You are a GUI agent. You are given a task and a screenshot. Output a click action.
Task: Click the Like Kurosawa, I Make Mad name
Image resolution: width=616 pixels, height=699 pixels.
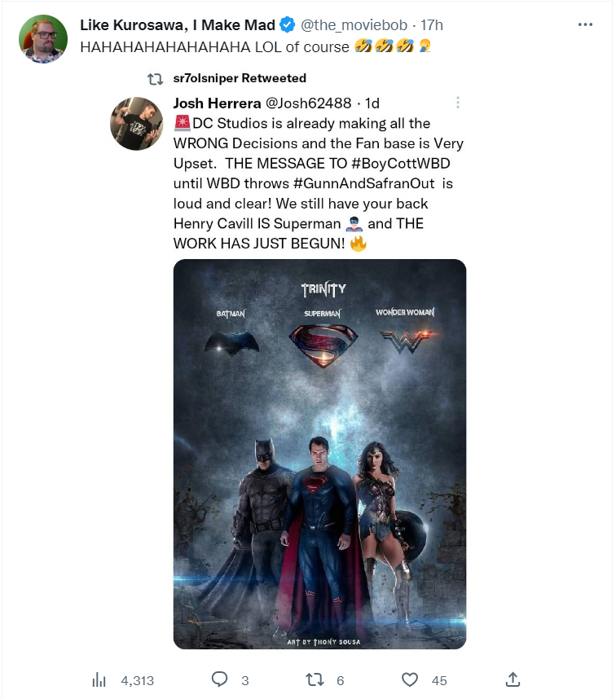(x=178, y=25)
